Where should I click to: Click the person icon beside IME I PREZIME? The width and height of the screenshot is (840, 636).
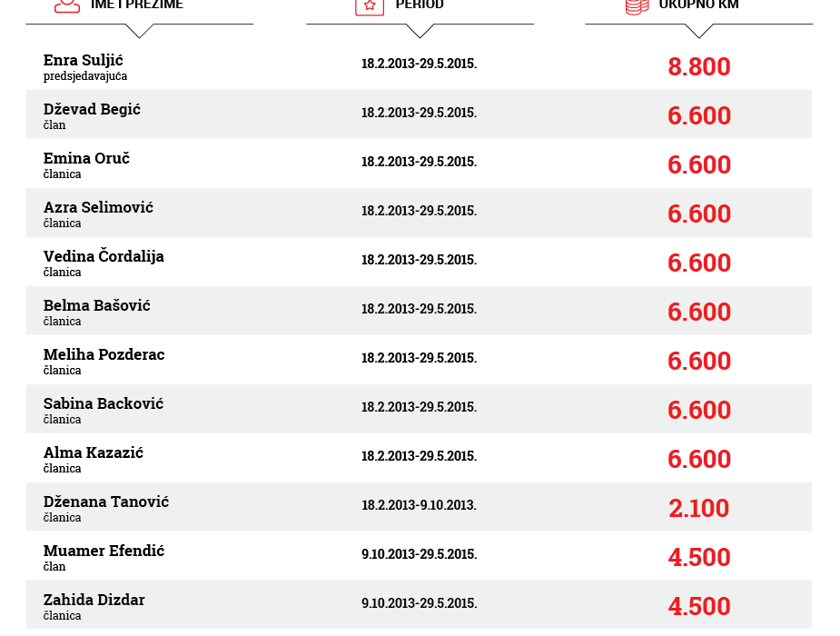(66, 5)
